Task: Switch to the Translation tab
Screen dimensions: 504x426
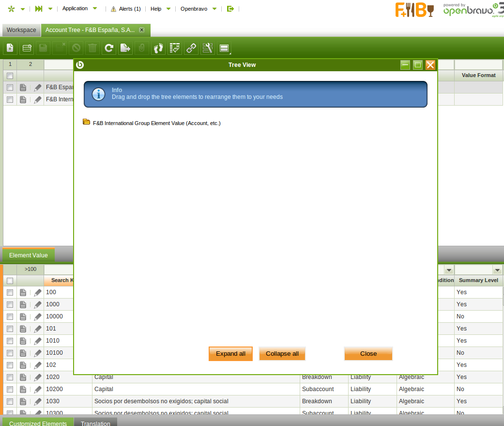Action: (95, 423)
